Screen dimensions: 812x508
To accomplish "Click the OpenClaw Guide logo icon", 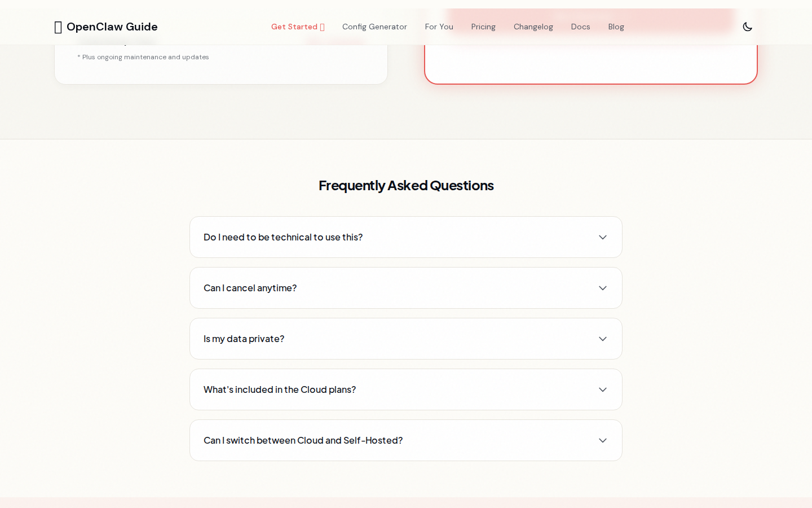I will 58,27.
